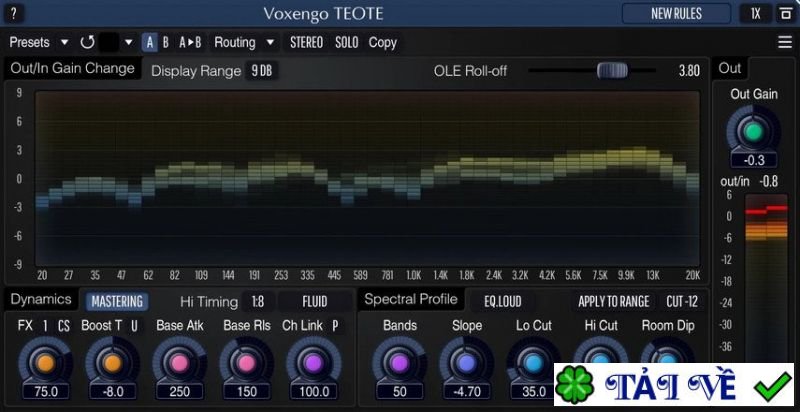Select the Out tab
The height and width of the screenshot is (412, 800).
[730, 68]
